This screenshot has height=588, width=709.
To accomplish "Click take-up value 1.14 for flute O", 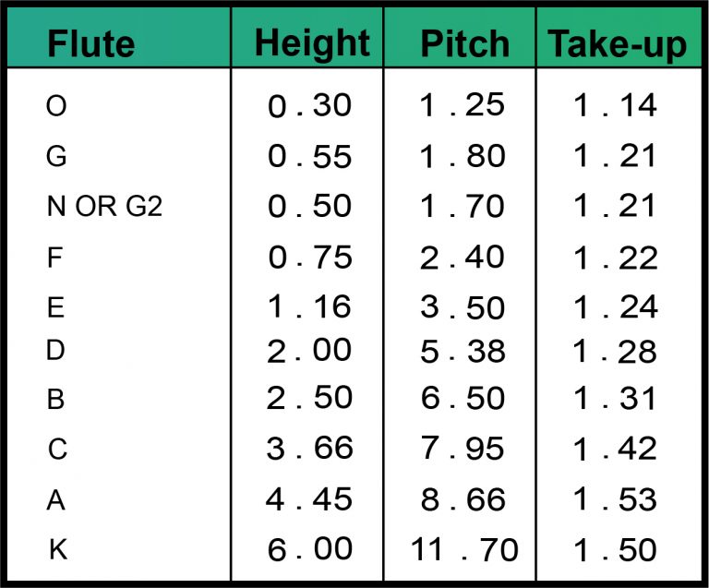I will [x=616, y=106].
